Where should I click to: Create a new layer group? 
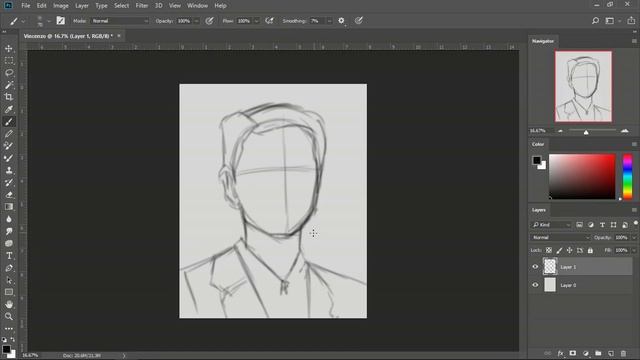click(x=598, y=353)
